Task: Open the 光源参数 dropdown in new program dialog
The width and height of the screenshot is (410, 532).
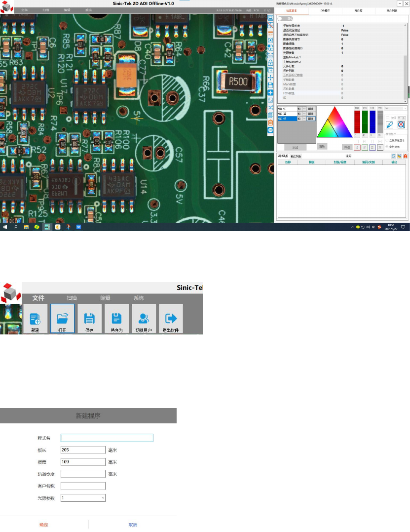Action: coord(83,498)
